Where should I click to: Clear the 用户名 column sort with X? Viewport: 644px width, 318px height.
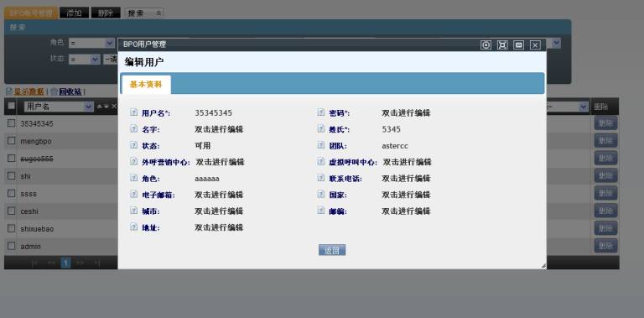click(114, 107)
